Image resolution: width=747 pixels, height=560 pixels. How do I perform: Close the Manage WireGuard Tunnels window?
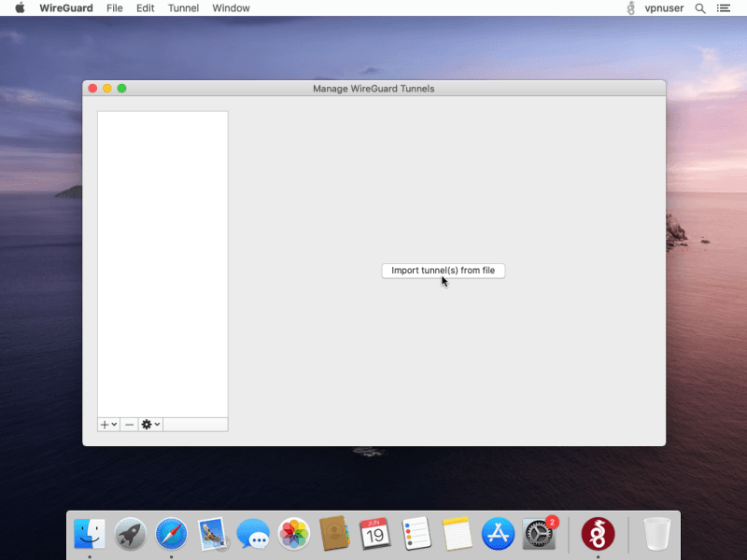click(x=92, y=89)
